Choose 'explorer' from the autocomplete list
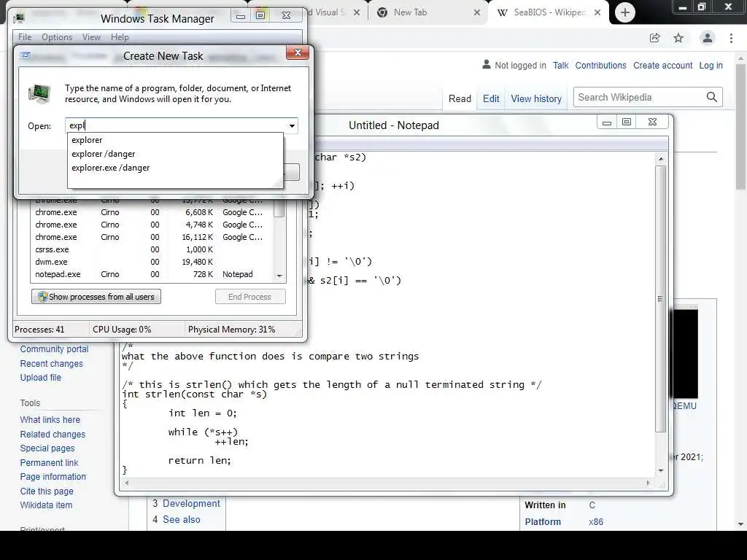This screenshot has width=747, height=560. tap(175, 140)
